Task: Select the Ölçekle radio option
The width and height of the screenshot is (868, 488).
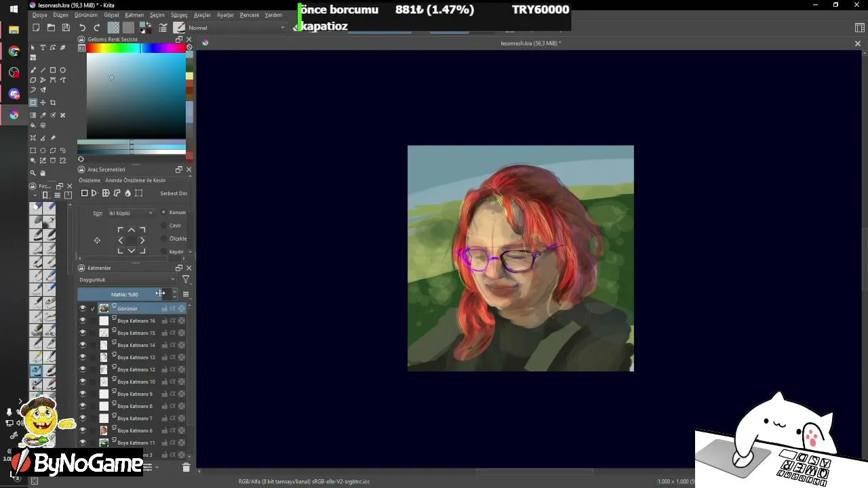Action: [163, 239]
